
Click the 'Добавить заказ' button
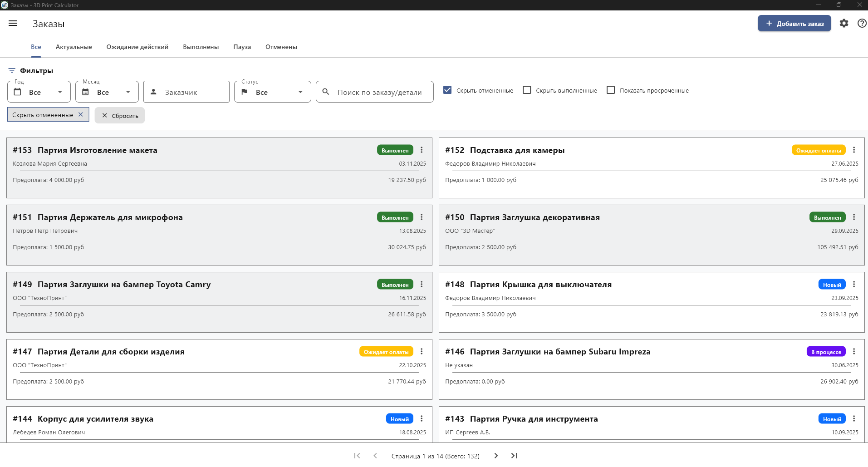click(x=794, y=24)
